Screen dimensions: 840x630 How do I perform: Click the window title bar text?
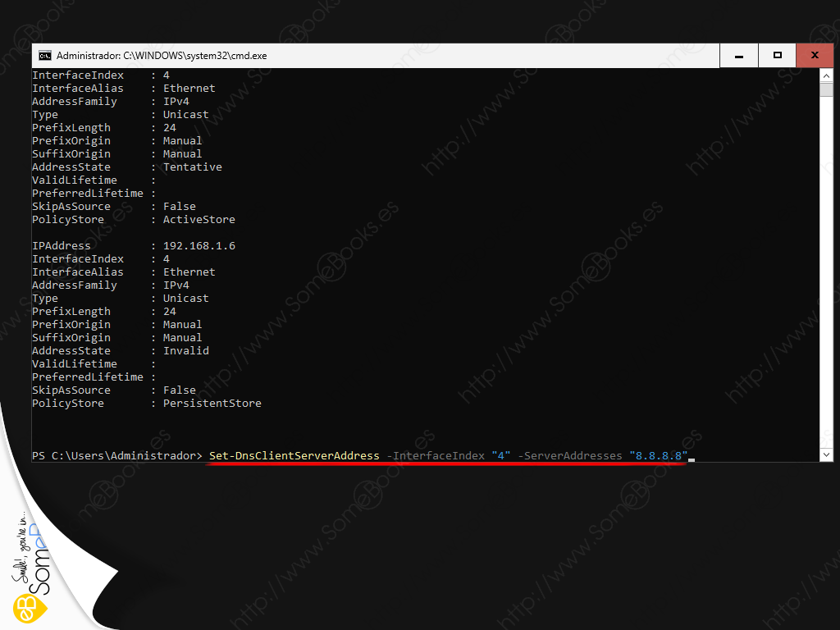pyautogui.click(x=161, y=56)
